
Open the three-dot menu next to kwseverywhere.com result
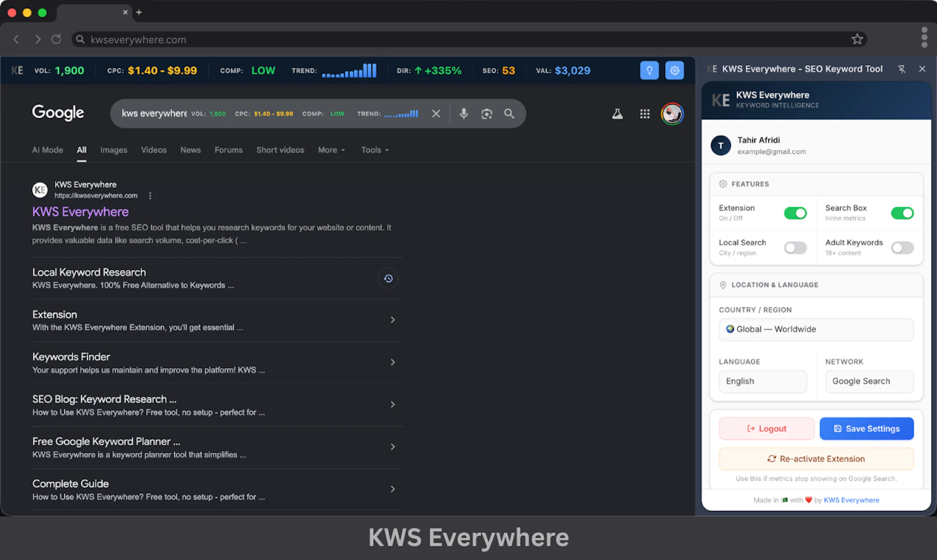(150, 195)
